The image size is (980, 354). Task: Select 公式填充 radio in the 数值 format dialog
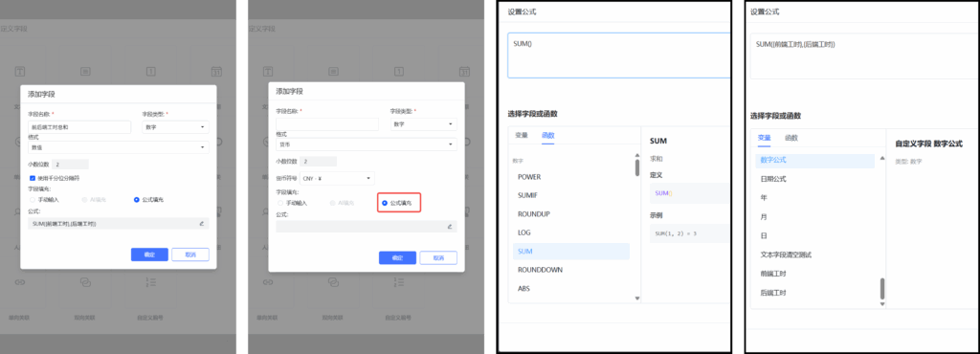136,200
